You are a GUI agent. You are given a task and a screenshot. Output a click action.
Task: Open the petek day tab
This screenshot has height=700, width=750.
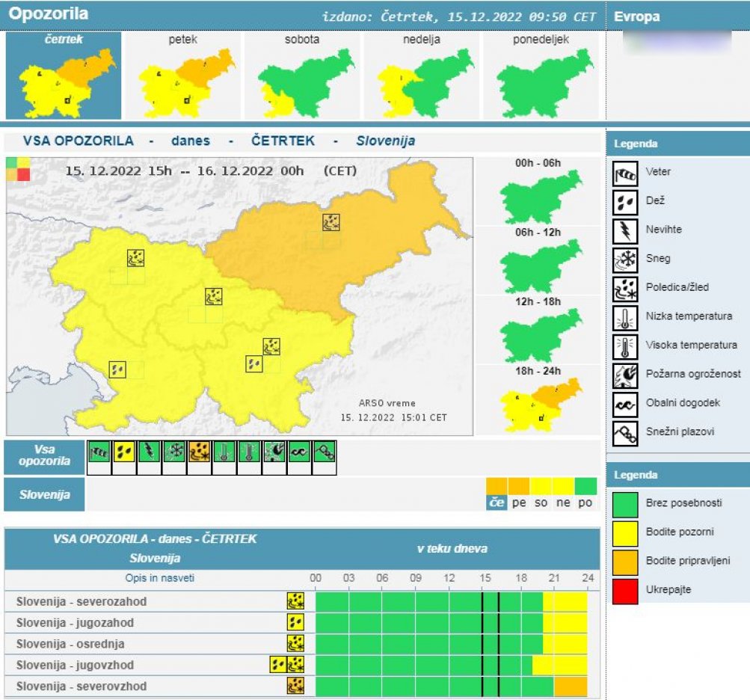[182, 75]
